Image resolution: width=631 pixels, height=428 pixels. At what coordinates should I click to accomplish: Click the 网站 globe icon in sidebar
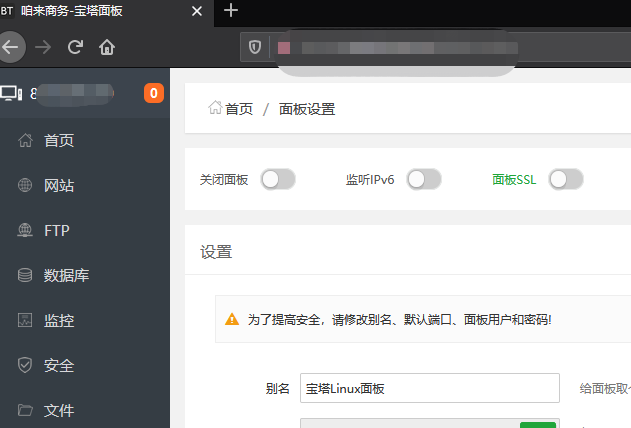[x=25, y=185]
